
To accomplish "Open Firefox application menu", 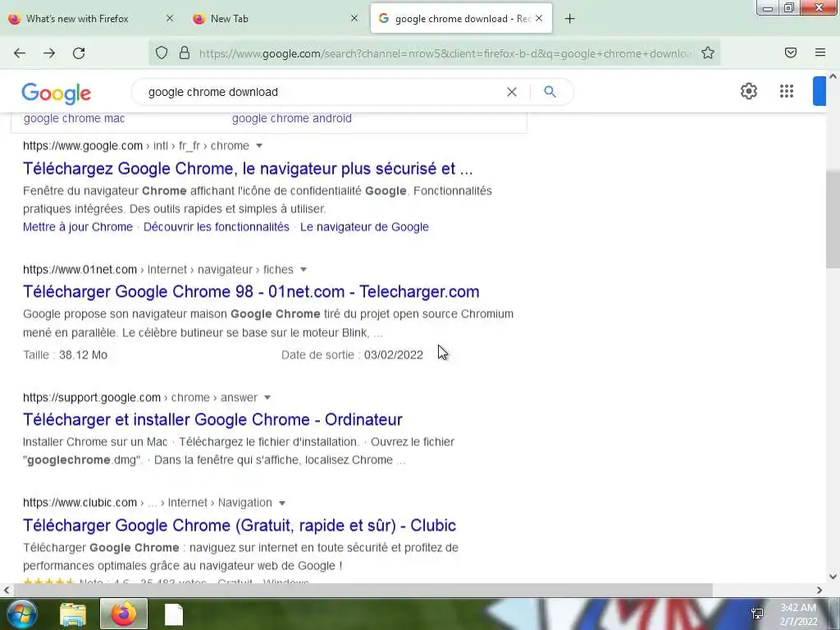I will coord(820,52).
